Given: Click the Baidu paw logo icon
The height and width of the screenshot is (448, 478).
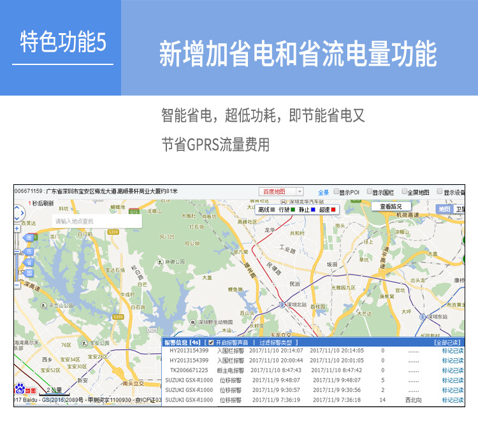Looking at the screenshot, I should click(20, 388).
